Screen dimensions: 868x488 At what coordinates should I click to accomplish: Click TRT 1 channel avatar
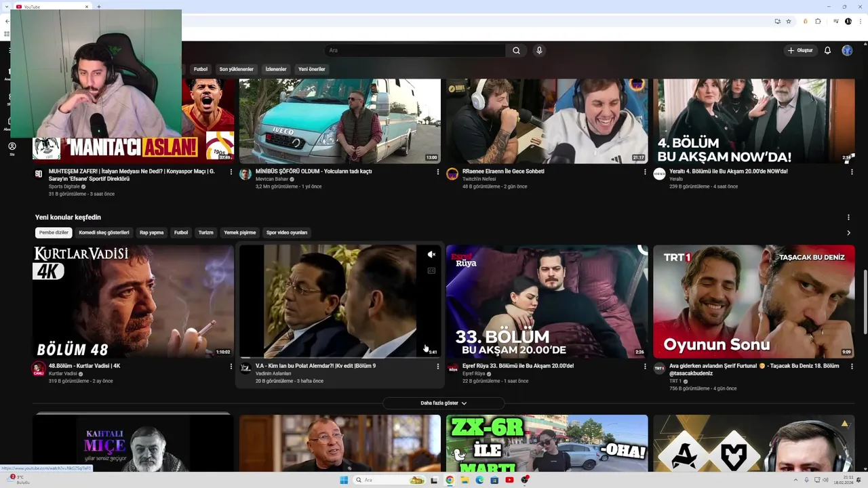[x=659, y=368]
